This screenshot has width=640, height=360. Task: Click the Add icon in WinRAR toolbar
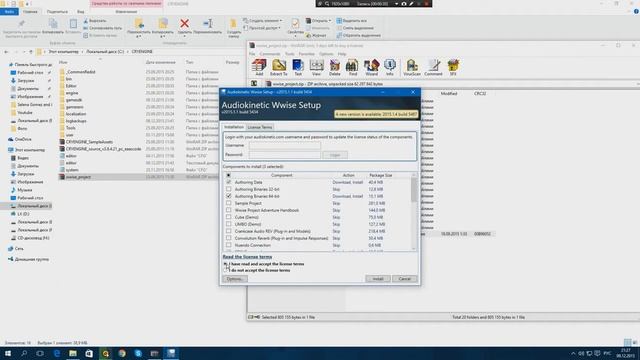259,67
